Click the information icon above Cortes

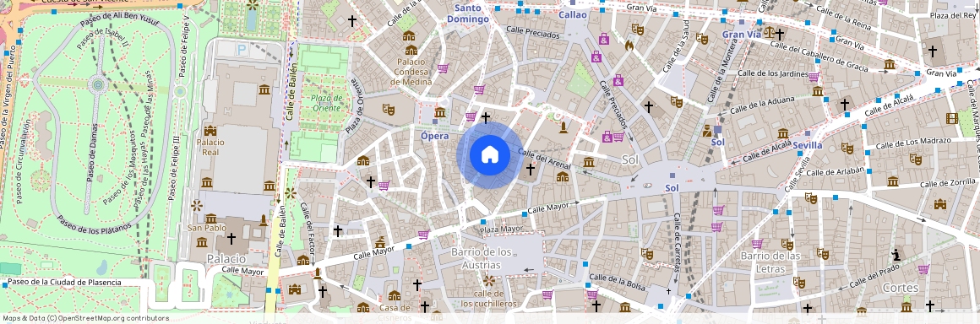(x=896, y=254)
